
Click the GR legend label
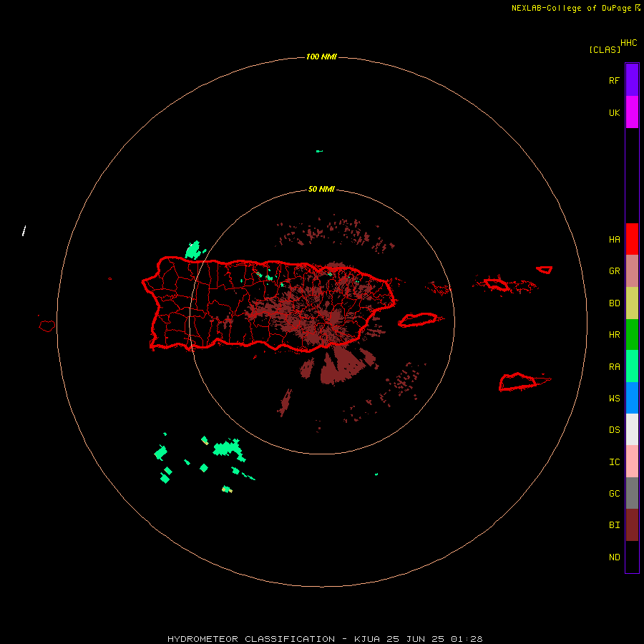point(614,271)
